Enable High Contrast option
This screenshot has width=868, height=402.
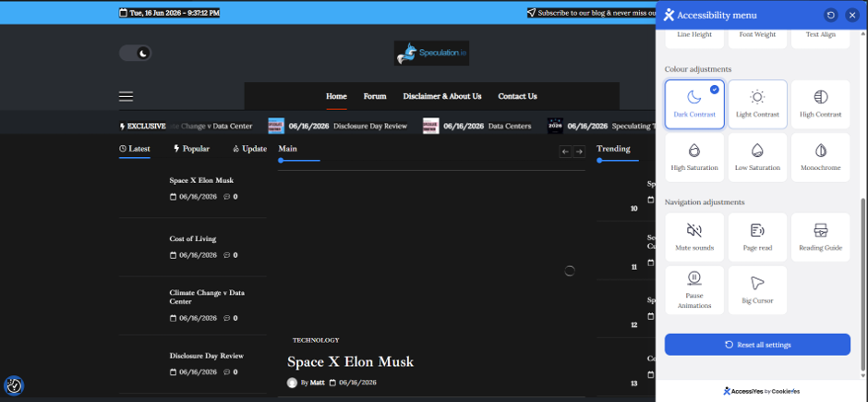(x=820, y=104)
